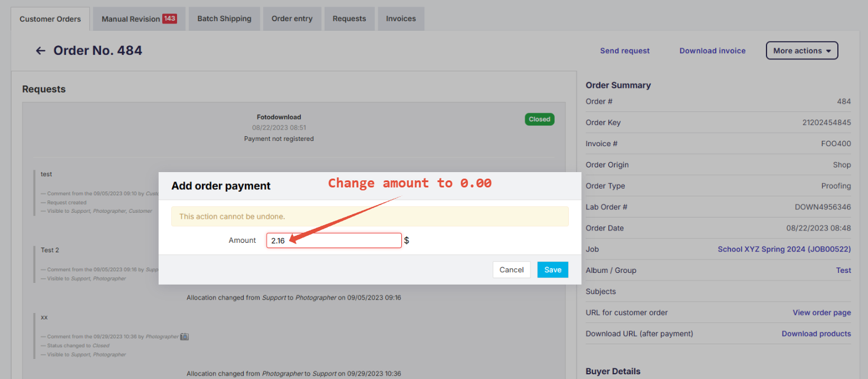Click the Download products link
This screenshot has height=379, width=868.
pyautogui.click(x=816, y=333)
